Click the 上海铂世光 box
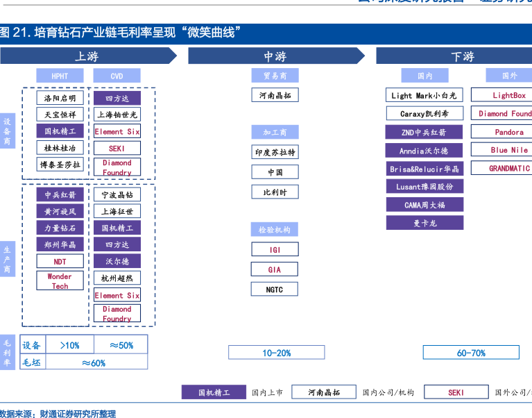This screenshot has width=532, height=418. pyautogui.click(x=117, y=115)
